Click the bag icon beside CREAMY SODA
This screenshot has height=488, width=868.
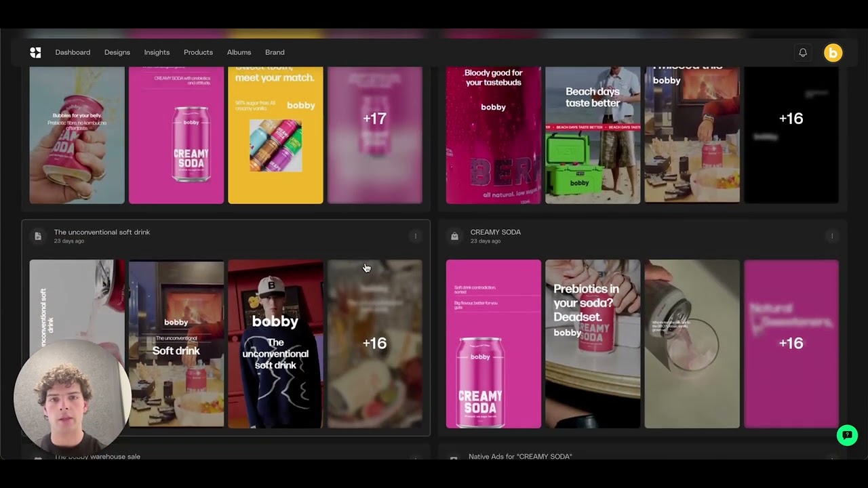[x=454, y=236]
